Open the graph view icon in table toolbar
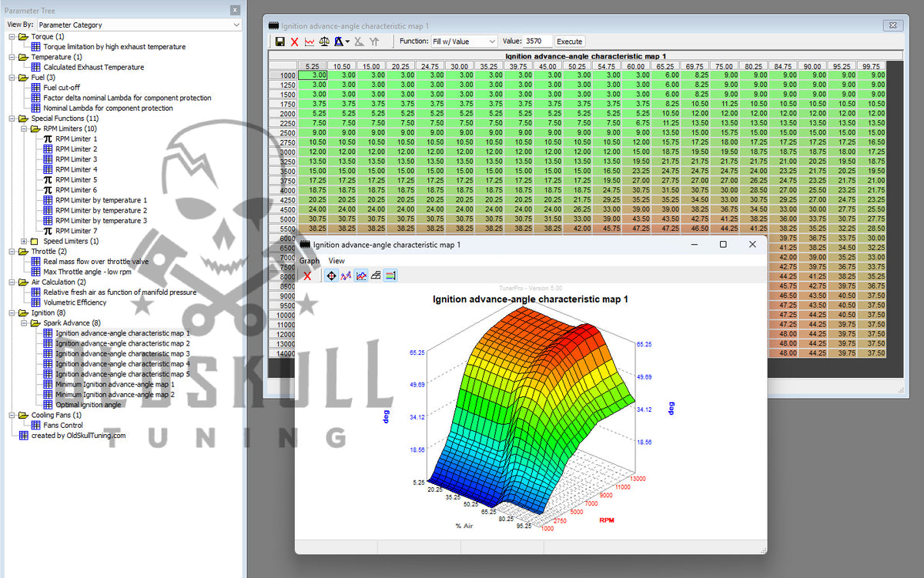Viewport: 924px width, 578px height. pos(310,42)
